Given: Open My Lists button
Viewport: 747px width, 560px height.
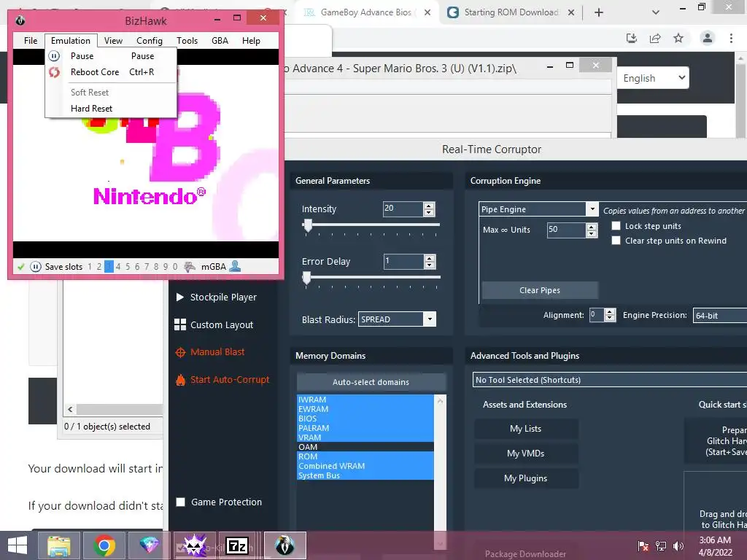Looking at the screenshot, I should coord(526,429).
